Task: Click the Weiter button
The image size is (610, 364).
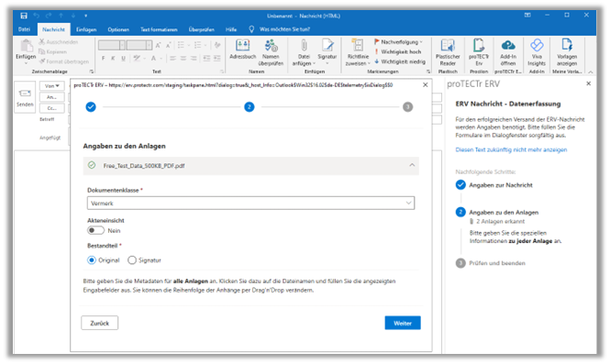Action: click(403, 323)
